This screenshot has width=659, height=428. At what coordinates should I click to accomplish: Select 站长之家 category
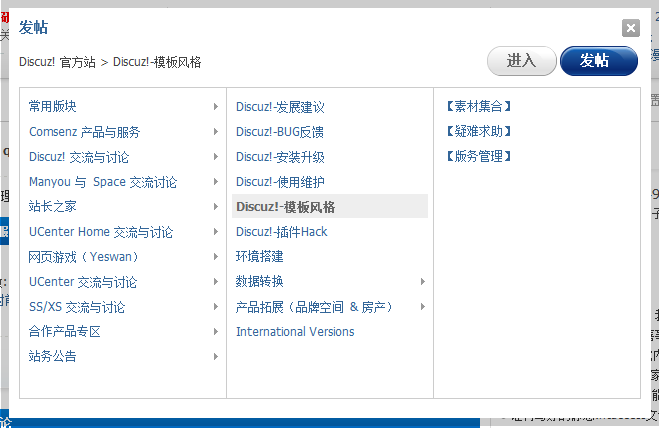(x=53, y=206)
